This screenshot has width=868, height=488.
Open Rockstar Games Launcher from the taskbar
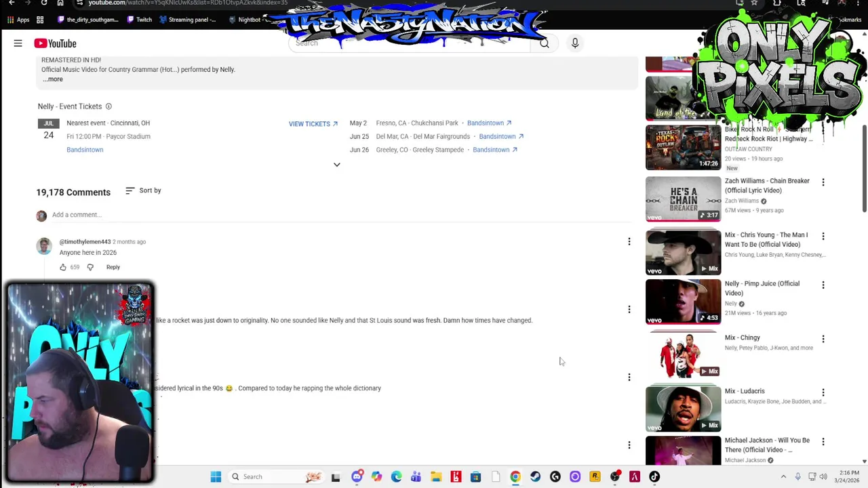[595, 477]
